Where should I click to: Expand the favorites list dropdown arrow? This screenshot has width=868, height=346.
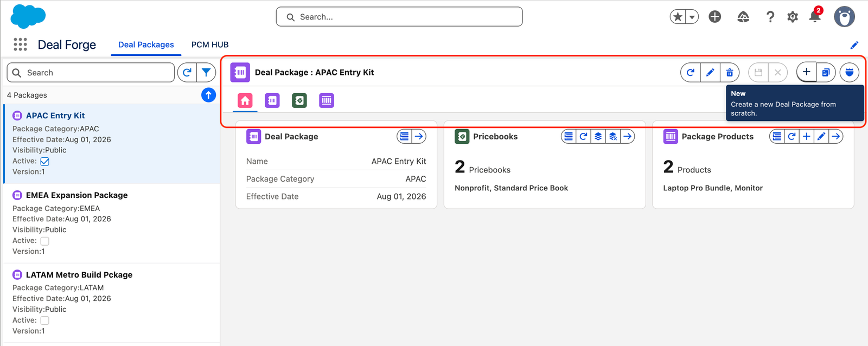(692, 17)
